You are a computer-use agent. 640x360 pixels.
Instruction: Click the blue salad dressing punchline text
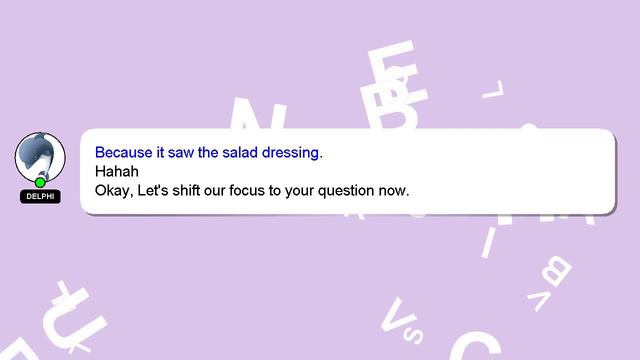point(209,152)
